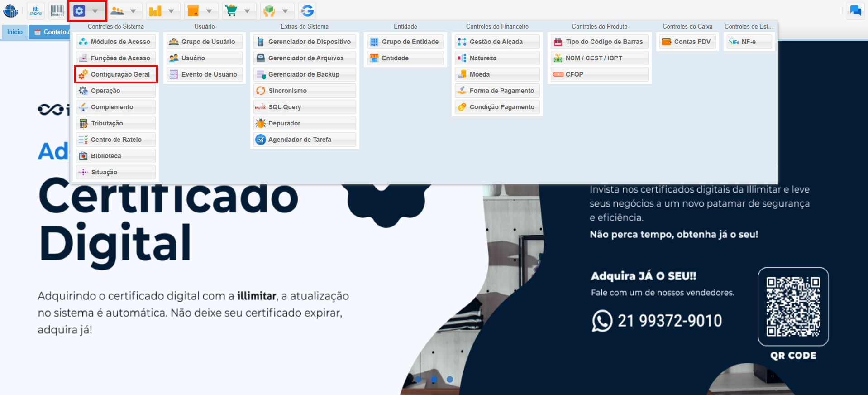This screenshot has width=868, height=395.
Task: Open Configuração Geral menu item
Action: tap(116, 74)
